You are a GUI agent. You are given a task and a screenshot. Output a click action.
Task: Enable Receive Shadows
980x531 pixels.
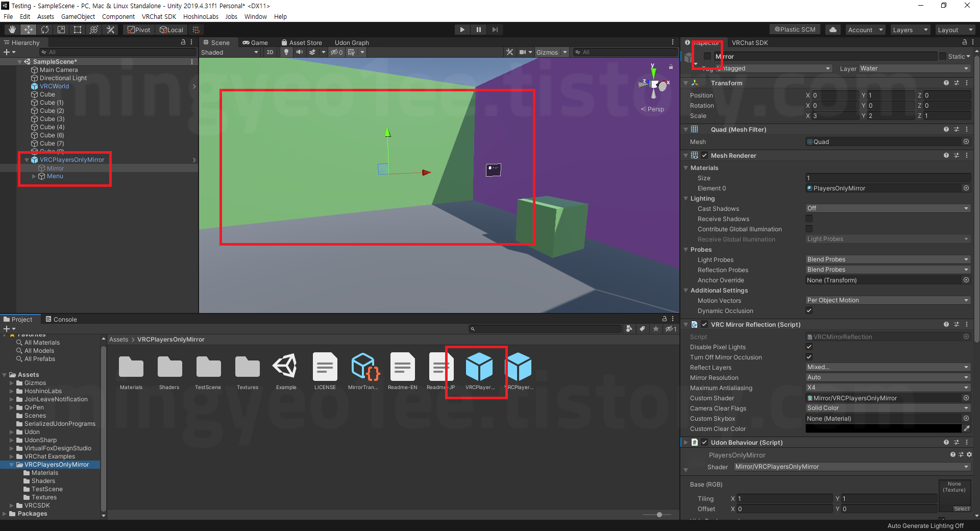tap(809, 219)
